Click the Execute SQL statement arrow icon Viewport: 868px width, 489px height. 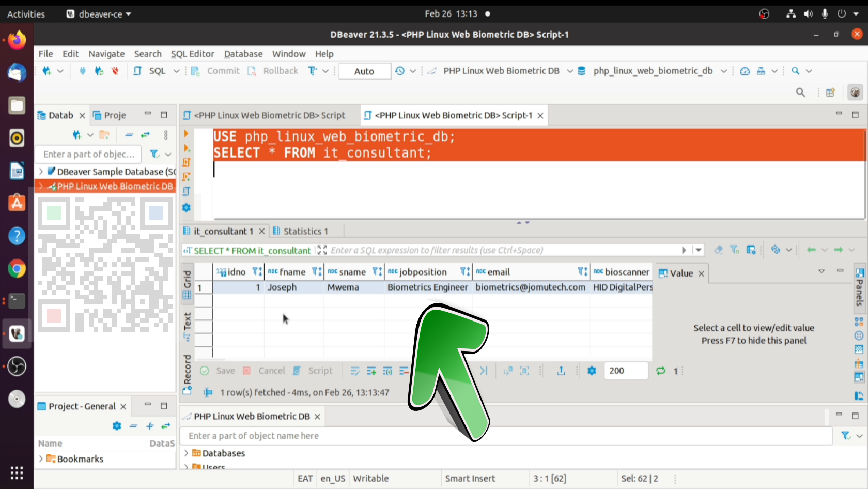tap(186, 134)
